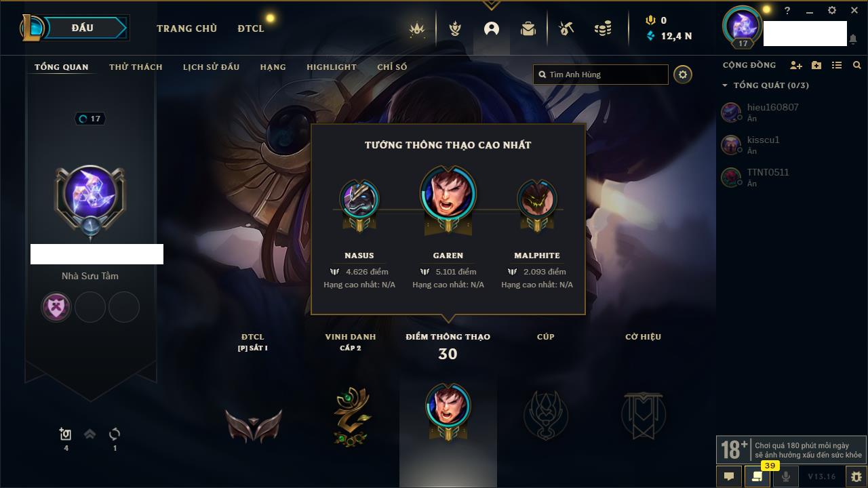
Task: Open the Profile icon in top navigation
Action: click(491, 28)
